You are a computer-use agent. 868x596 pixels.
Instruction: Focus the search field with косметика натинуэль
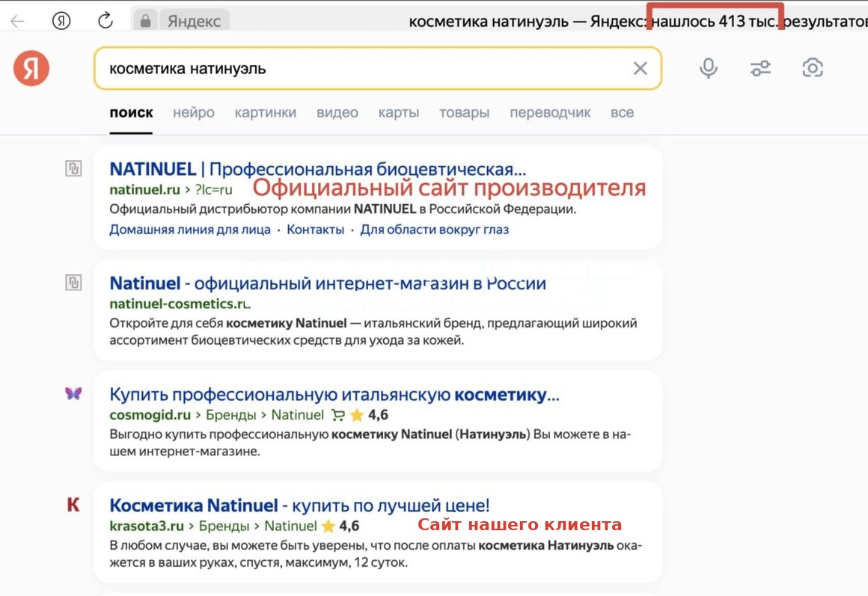click(x=378, y=68)
